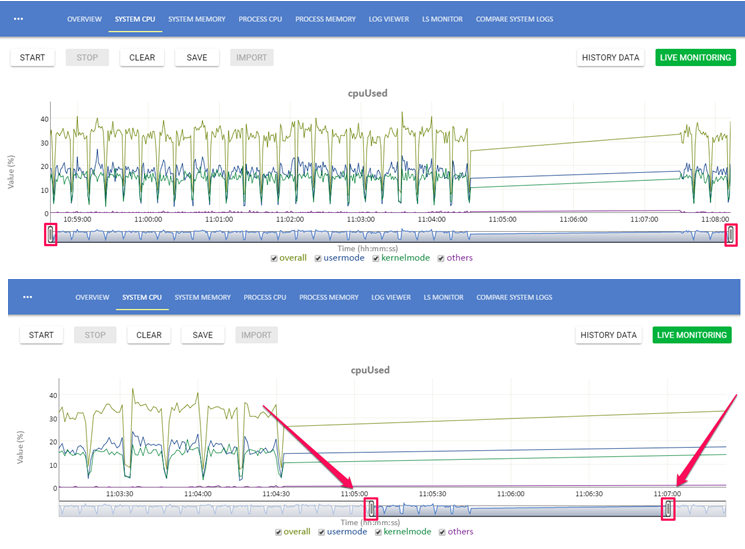Click STOP button in lower panel
The height and width of the screenshot is (549, 745).
(x=95, y=335)
